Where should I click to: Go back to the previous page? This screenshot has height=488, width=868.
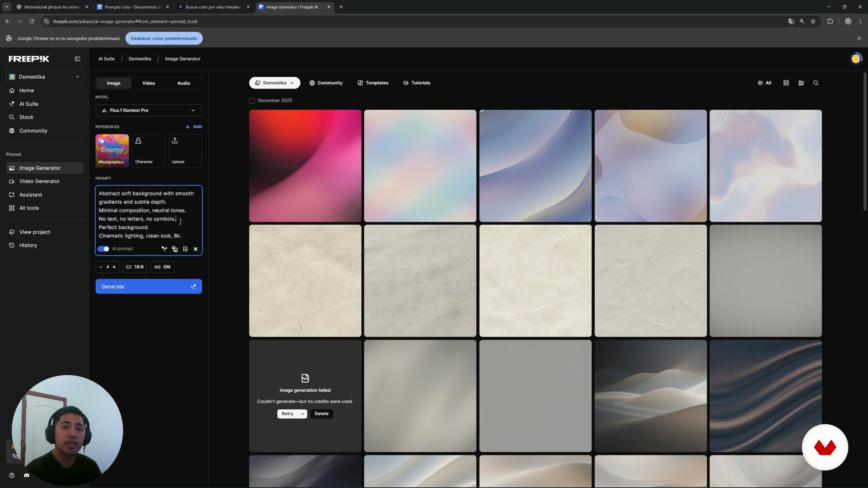point(7,21)
